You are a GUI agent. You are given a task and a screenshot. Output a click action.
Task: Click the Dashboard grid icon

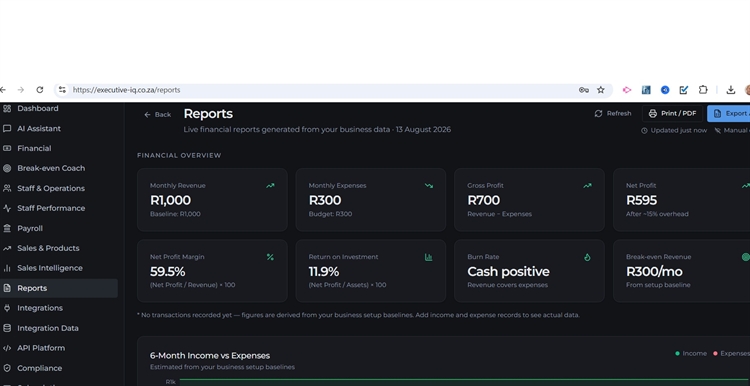(7, 109)
